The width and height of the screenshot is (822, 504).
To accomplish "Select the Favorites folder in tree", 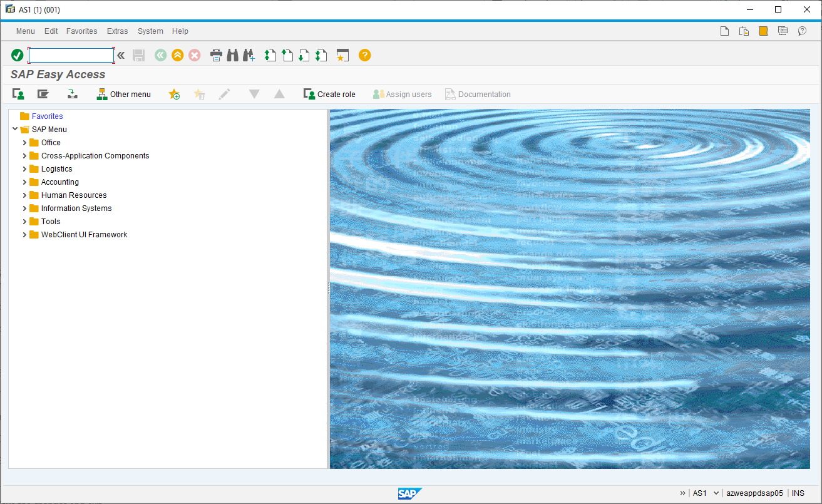I will tap(47, 116).
